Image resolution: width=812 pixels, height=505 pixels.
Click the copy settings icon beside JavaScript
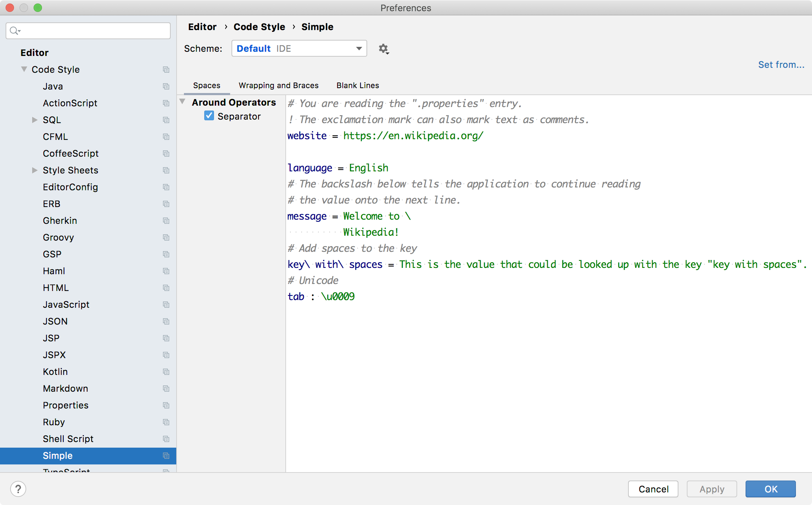click(x=166, y=305)
